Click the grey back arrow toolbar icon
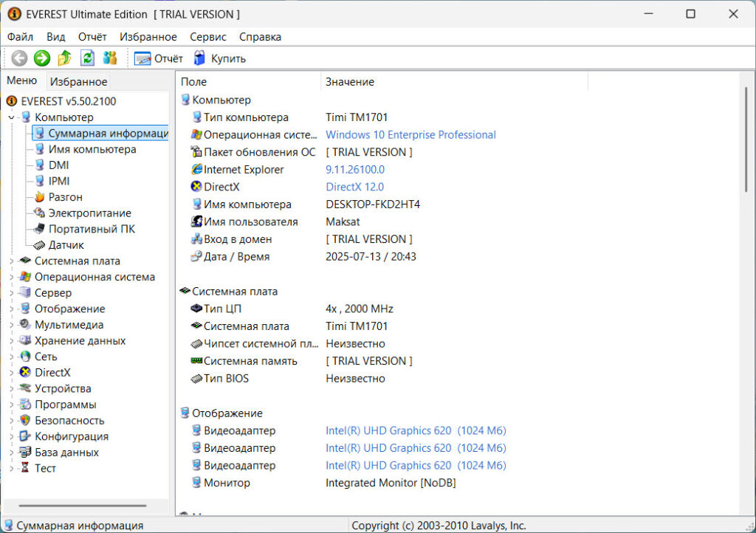 click(19, 58)
